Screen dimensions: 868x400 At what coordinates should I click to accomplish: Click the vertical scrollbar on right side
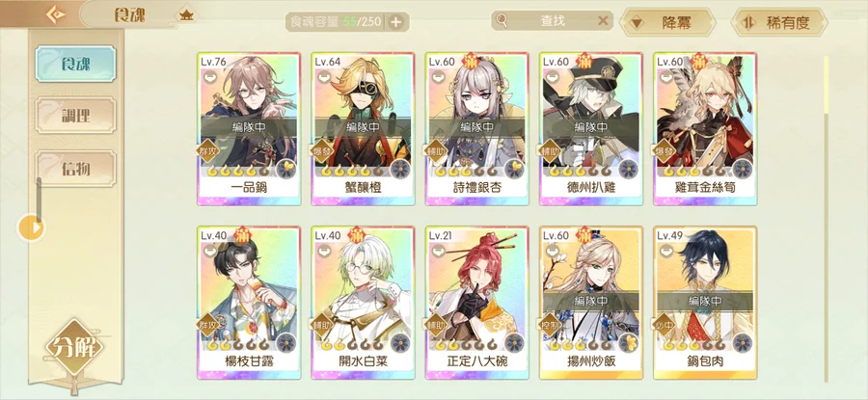[827, 219]
